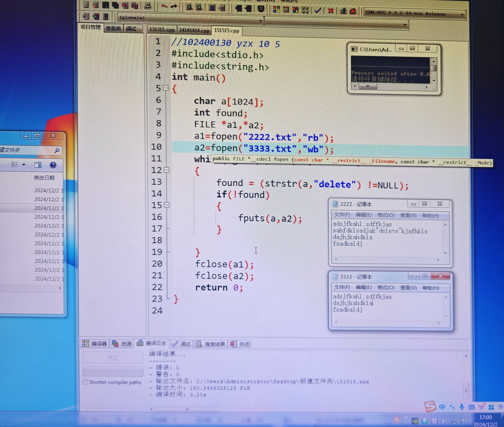Open 格式(O) menu in 3333 Notepad
The image size is (504, 427).
(386, 287)
